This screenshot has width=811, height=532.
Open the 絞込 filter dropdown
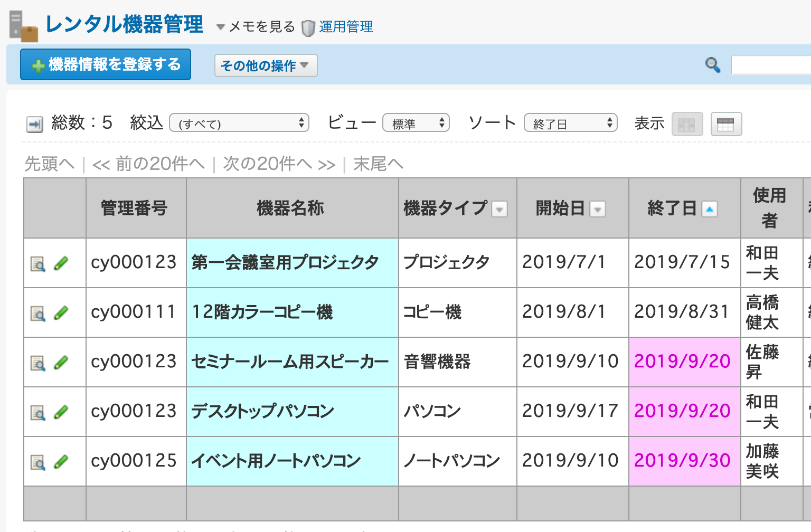click(239, 122)
